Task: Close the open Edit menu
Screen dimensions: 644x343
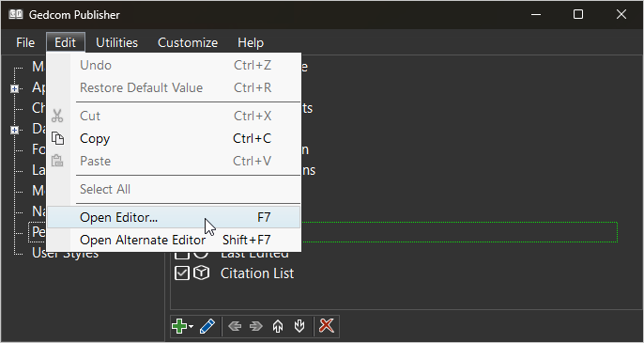Action: pos(66,42)
